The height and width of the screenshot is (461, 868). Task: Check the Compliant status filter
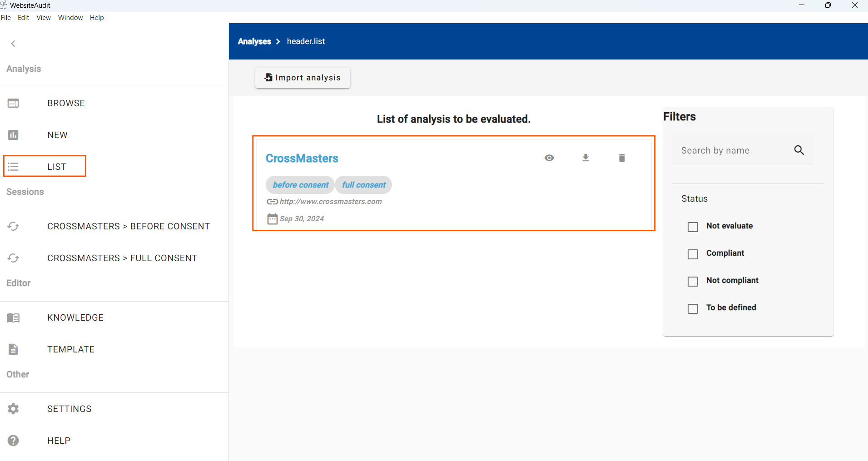[693, 254]
